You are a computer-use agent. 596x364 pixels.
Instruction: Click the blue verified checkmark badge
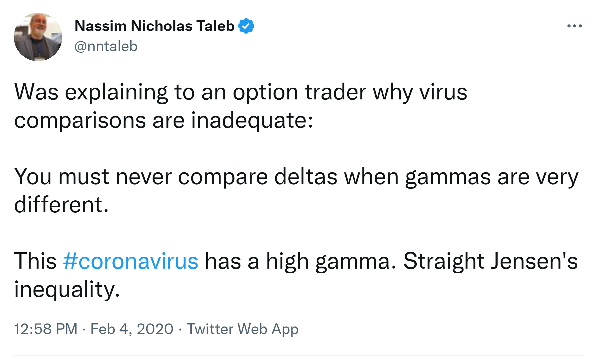[246, 26]
